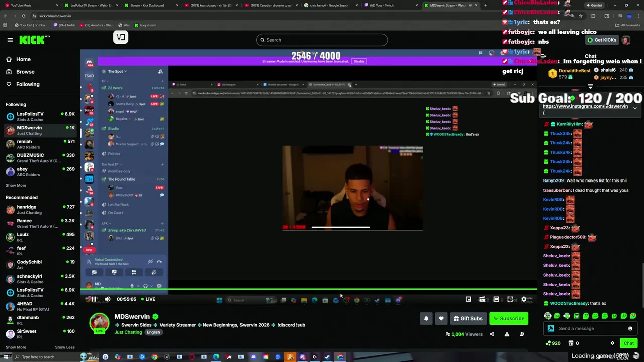The width and height of the screenshot is (644, 362).
Task: Pause the stream playback
Action: click(x=94, y=299)
